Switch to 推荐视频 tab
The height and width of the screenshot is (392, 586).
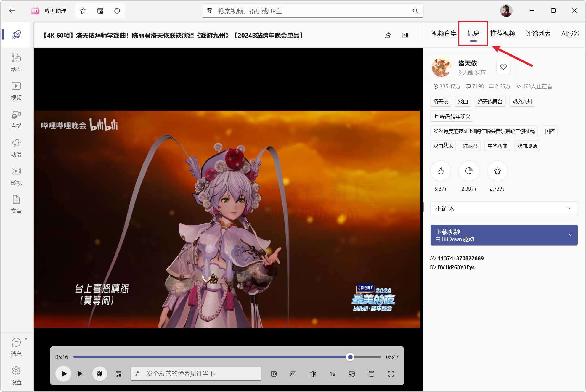point(503,33)
